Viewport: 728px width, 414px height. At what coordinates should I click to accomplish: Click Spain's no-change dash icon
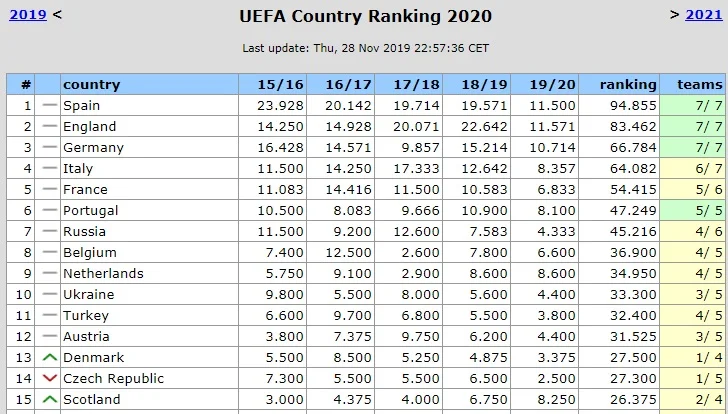pyautogui.click(x=50, y=106)
